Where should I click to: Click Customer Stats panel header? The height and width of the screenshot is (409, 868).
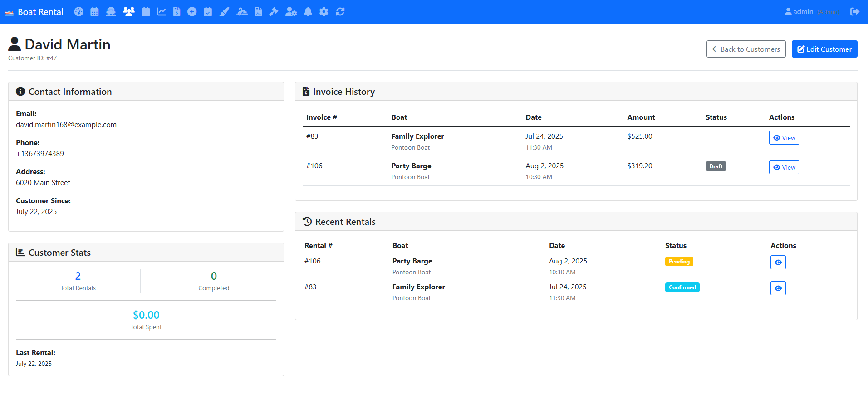pos(146,253)
